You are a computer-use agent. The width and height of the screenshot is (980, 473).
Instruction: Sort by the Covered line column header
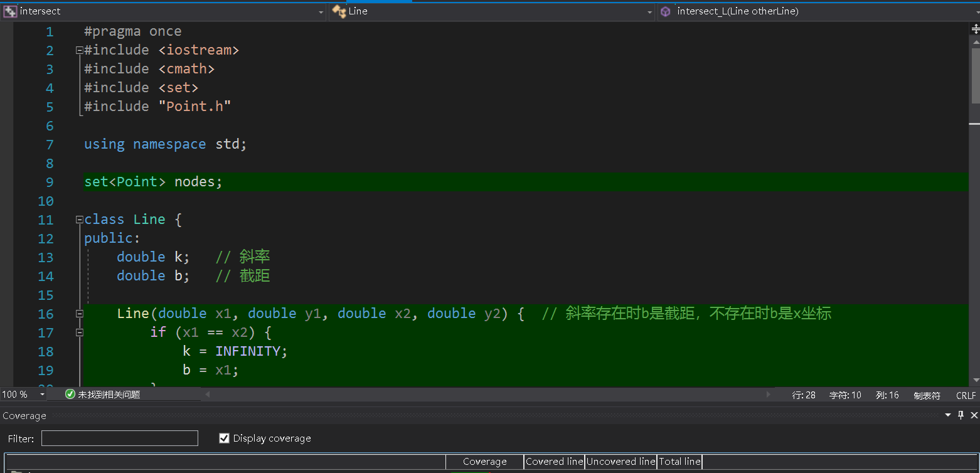coord(554,462)
